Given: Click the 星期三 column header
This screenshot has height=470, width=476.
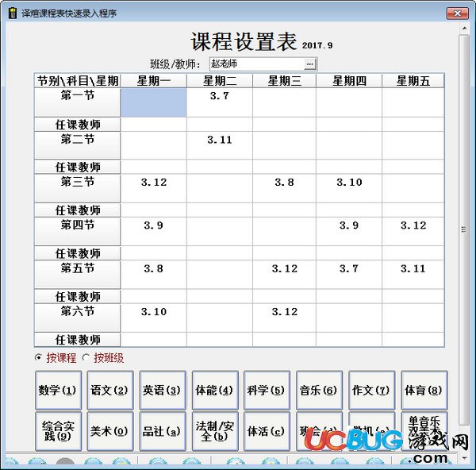Looking at the screenshot, I should tap(285, 81).
